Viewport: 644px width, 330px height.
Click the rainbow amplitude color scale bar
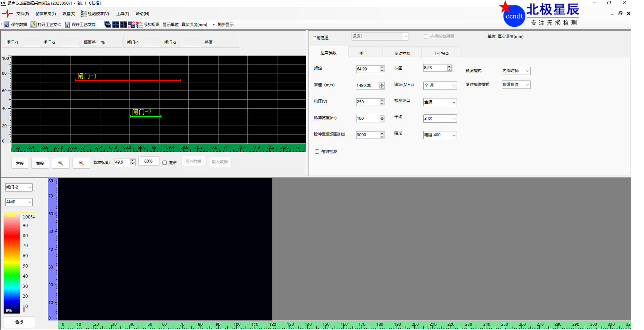(x=11, y=263)
